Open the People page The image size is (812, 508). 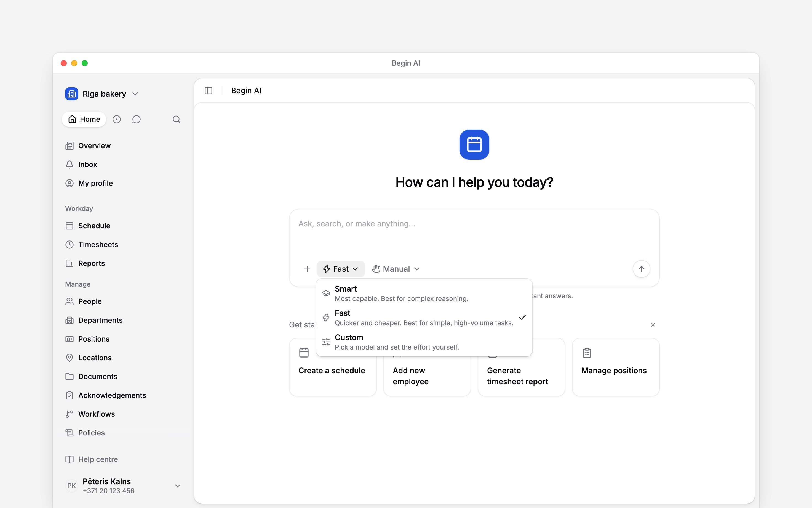pyautogui.click(x=123, y=301)
